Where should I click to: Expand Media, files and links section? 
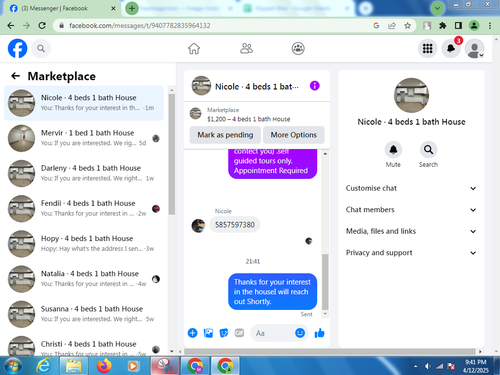tap(411, 231)
